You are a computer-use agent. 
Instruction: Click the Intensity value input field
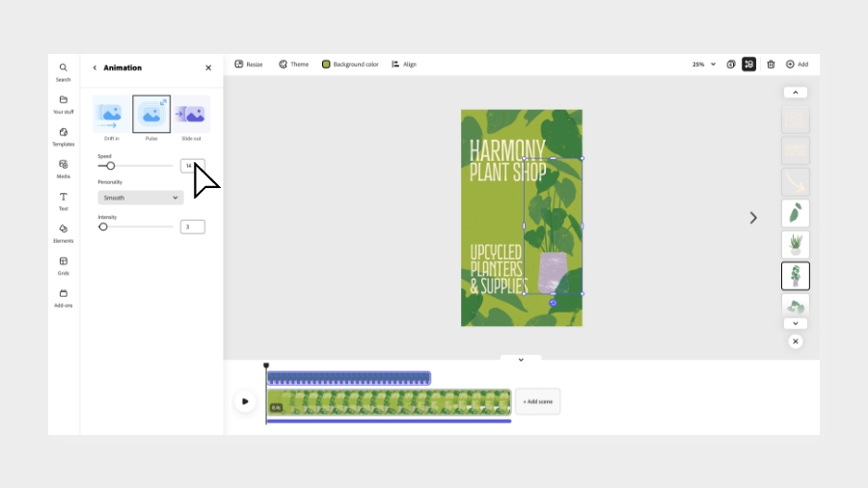192,227
